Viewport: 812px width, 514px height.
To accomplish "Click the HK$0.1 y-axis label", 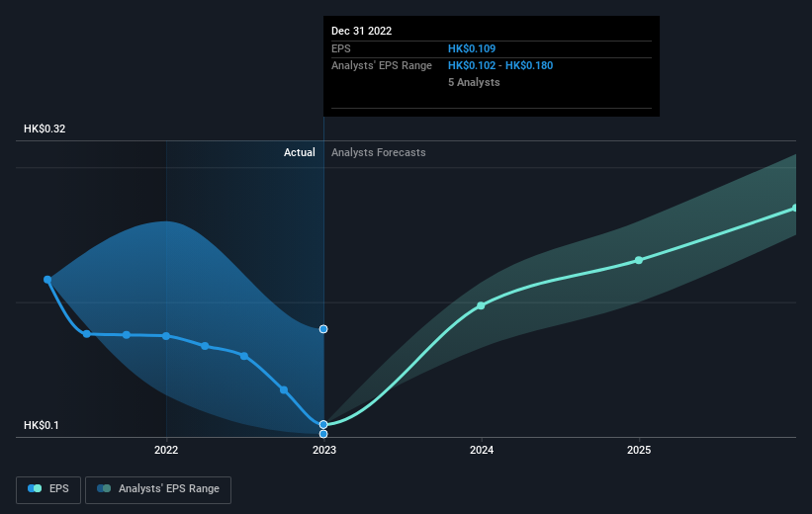I will point(42,425).
